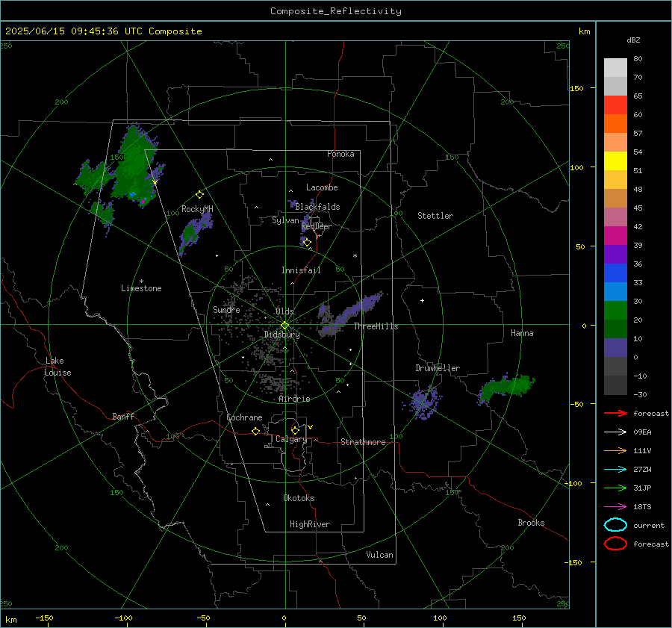Click the purple 39-36 dBZ color swatch
Screen dimensions: 672x628
click(615, 255)
